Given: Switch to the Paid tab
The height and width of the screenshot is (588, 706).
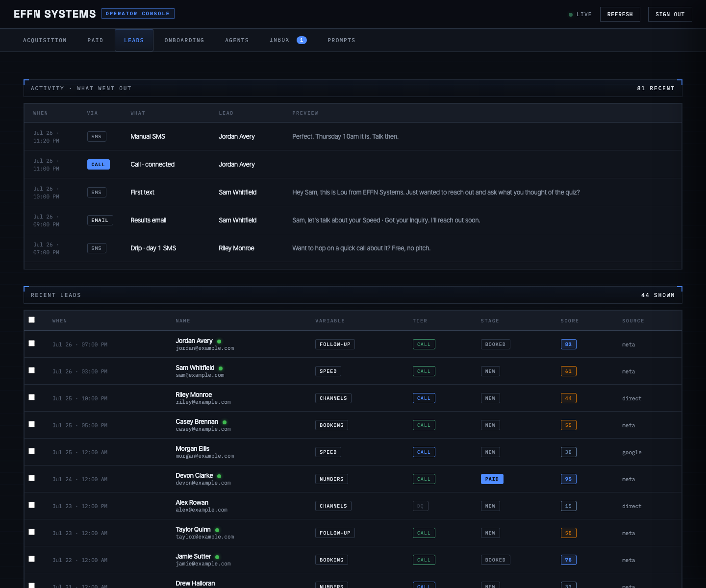Looking at the screenshot, I should tap(95, 40).
